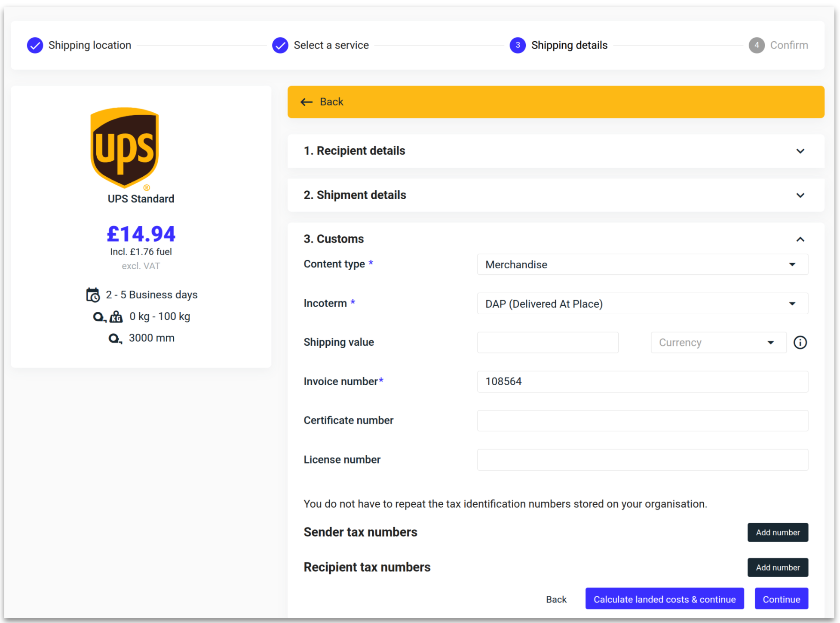Expand the Shipment details section

[800, 195]
